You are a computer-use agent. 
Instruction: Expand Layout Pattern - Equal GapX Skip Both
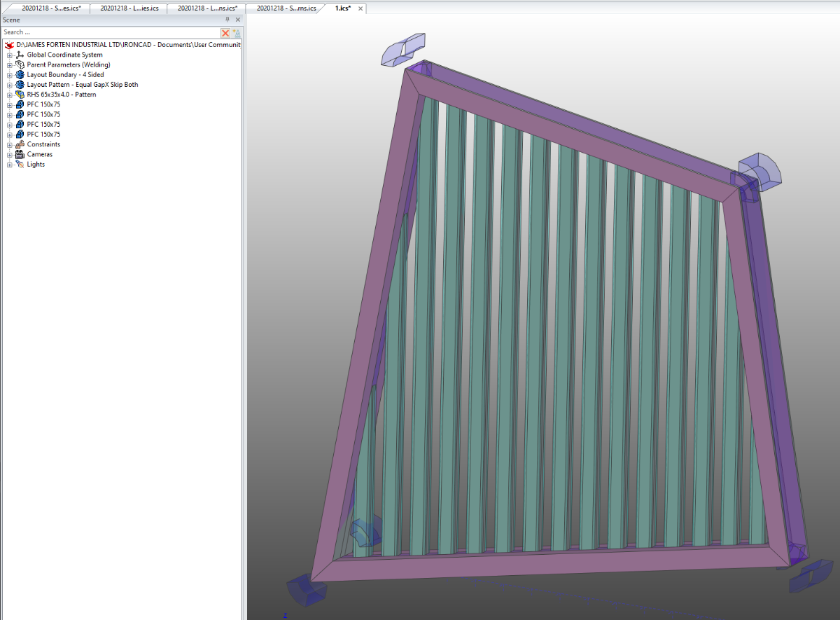point(10,85)
